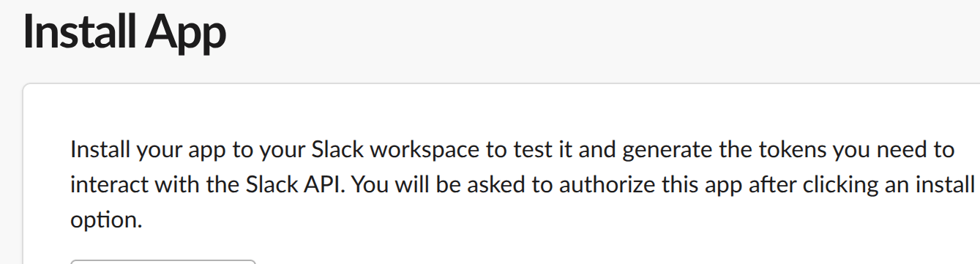Click the partially visible install button's top edge
Image resolution: width=980 pixels, height=264 pixels.
pos(162,261)
